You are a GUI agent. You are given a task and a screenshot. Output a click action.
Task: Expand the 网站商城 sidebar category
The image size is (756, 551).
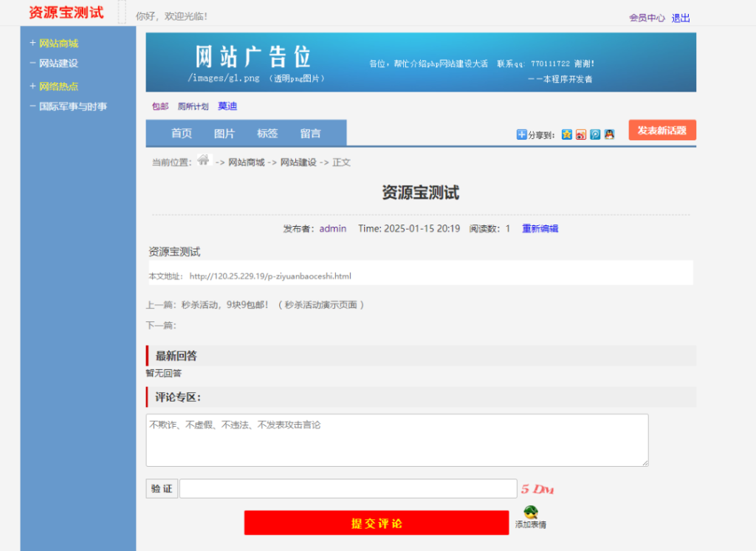tap(32, 43)
